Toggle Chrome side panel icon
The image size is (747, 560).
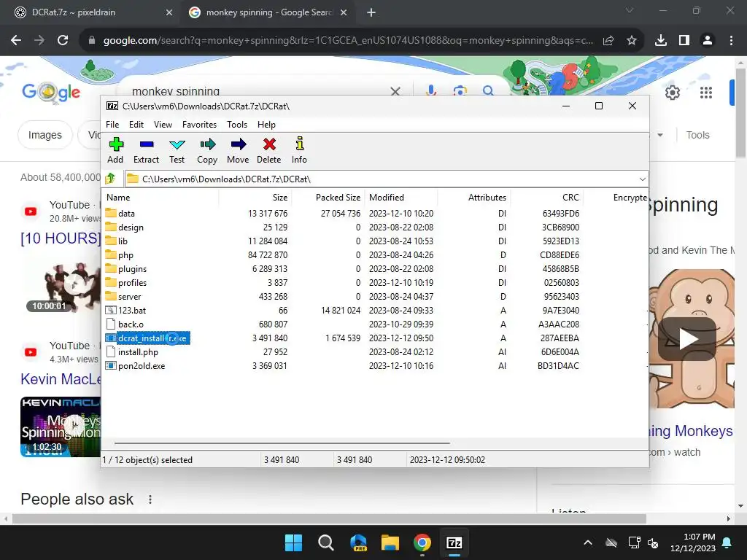[x=684, y=41]
